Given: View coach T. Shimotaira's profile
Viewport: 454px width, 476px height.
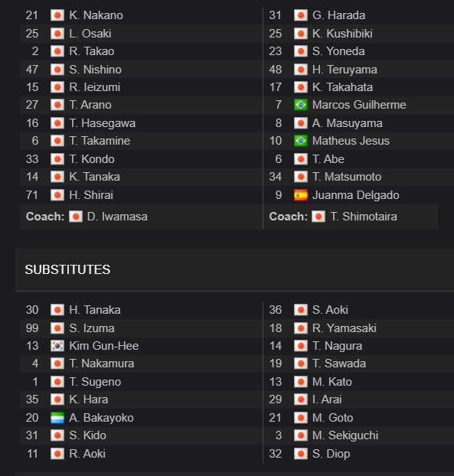Looking at the screenshot, I should point(364,217).
